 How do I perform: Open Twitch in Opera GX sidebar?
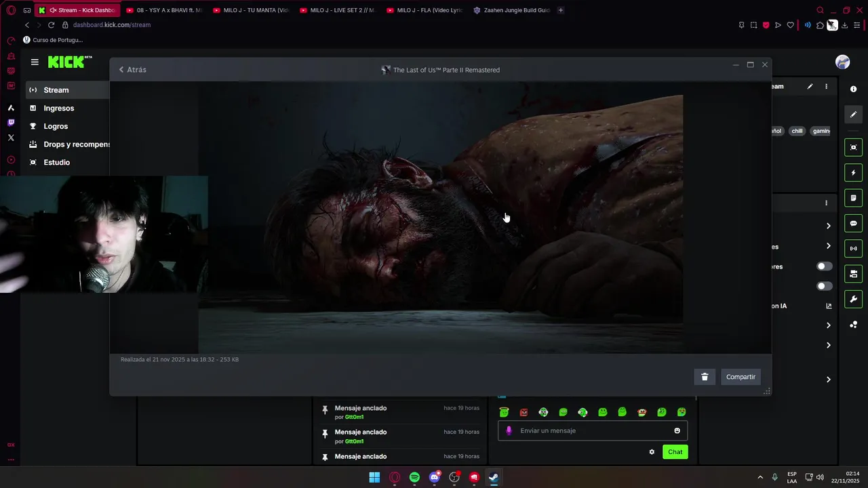pos(11,123)
